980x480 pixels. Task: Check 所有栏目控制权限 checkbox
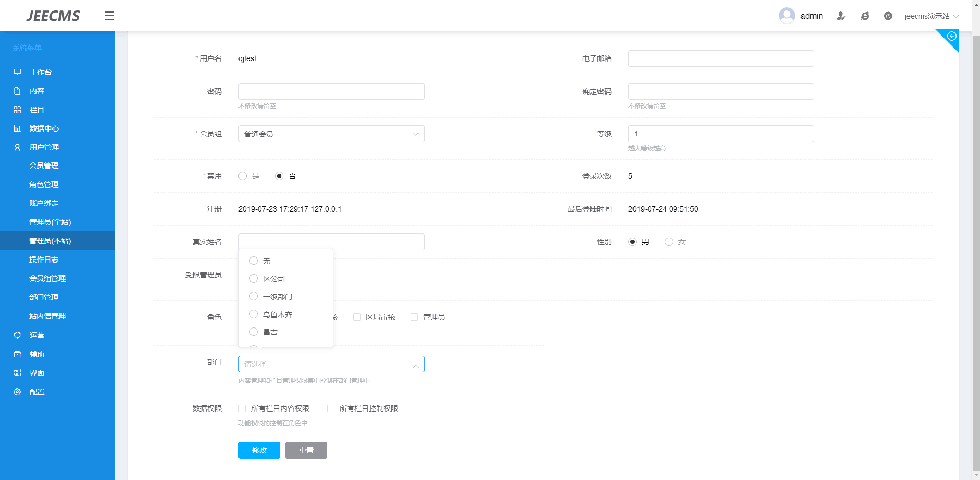[x=331, y=408]
